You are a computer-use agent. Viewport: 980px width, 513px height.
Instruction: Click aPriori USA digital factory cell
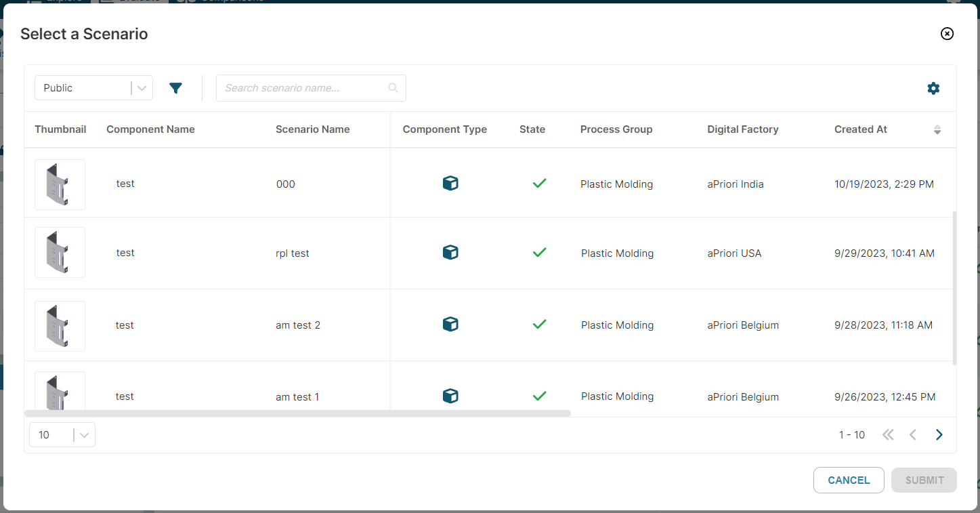click(x=735, y=253)
